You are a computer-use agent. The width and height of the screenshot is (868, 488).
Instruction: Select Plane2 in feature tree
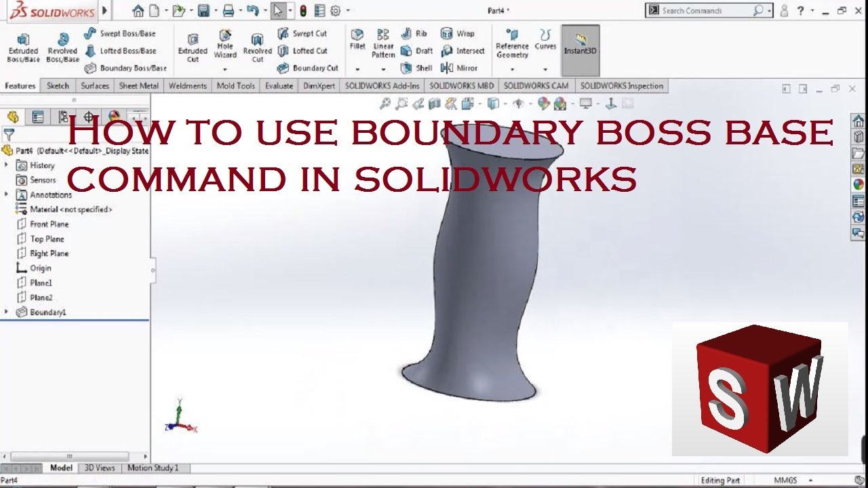tap(34, 298)
